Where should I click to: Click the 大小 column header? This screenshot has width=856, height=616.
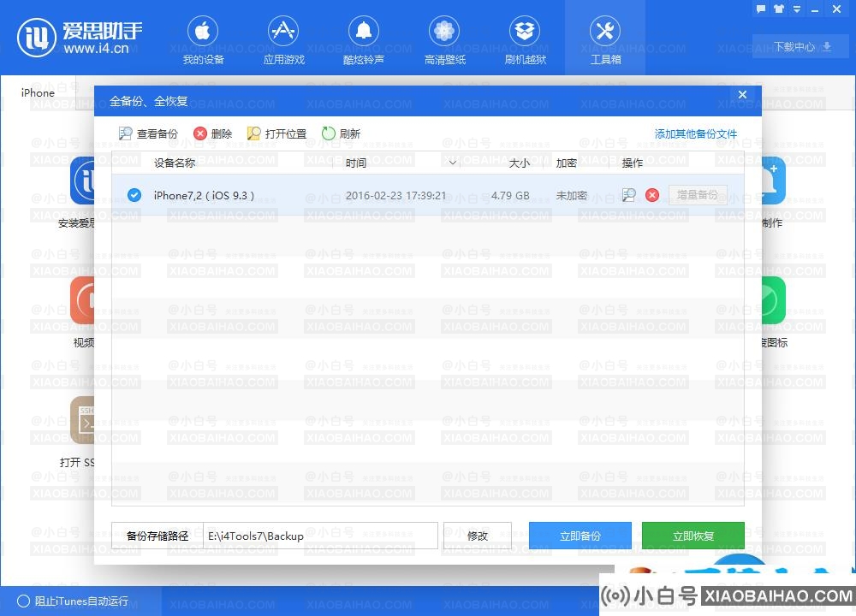coord(519,163)
